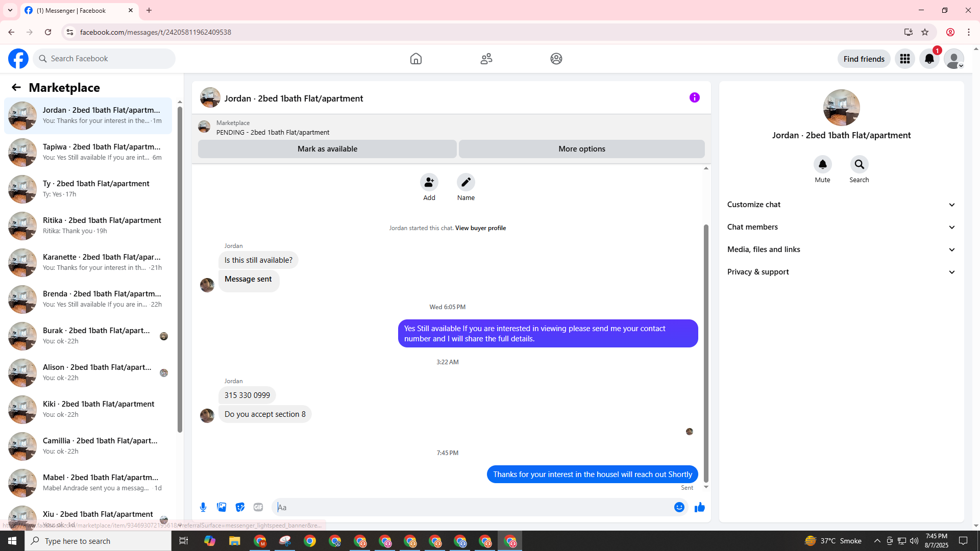980x551 pixels.
Task: Open the Groups icon in top navigation
Action: pos(556,59)
